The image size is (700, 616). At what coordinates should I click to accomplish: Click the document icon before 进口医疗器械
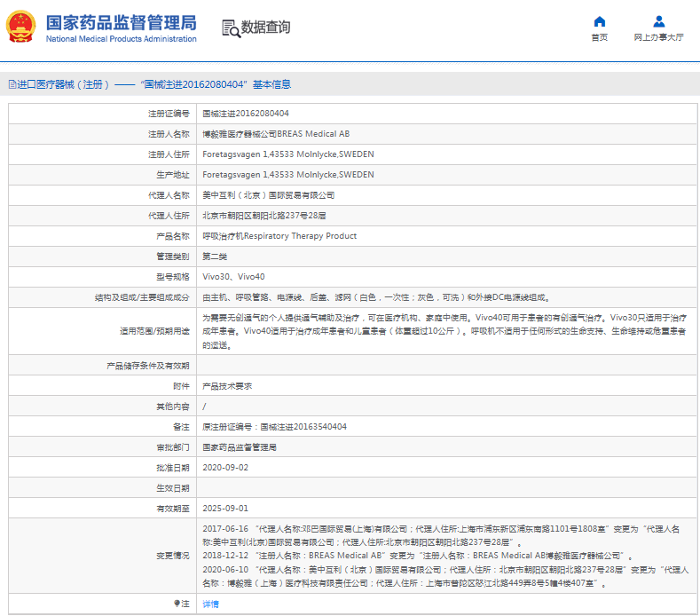pyautogui.click(x=12, y=84)
